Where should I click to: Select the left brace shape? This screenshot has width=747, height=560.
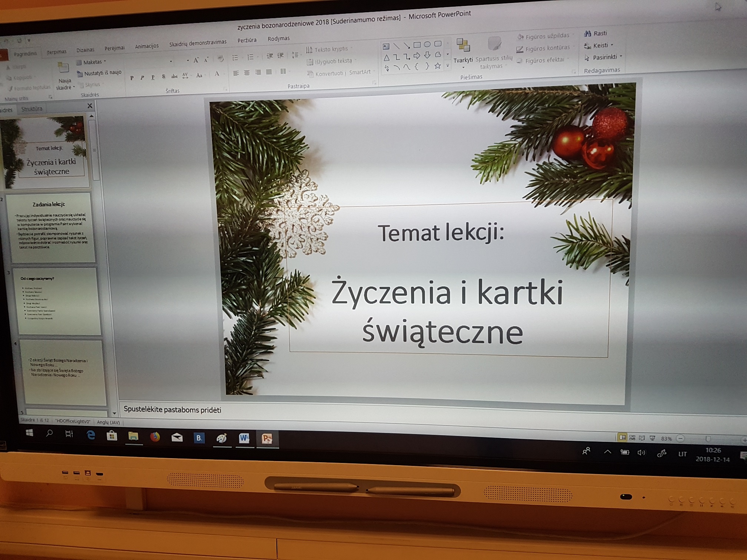click(x=417, y=67)
